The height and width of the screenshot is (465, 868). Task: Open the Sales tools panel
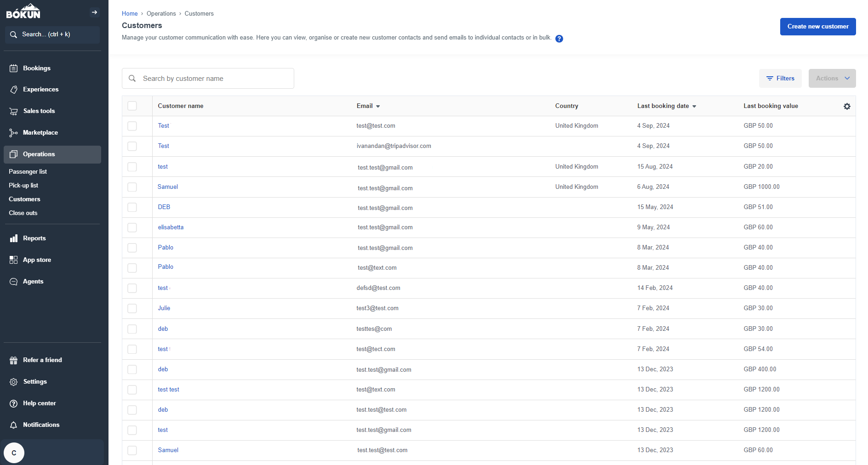point(14,111)
